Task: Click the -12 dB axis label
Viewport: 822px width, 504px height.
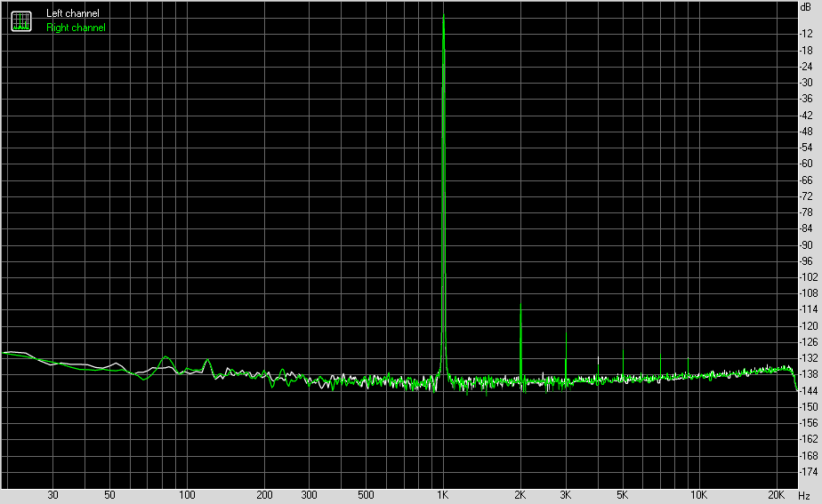Action: pos(808,34)
